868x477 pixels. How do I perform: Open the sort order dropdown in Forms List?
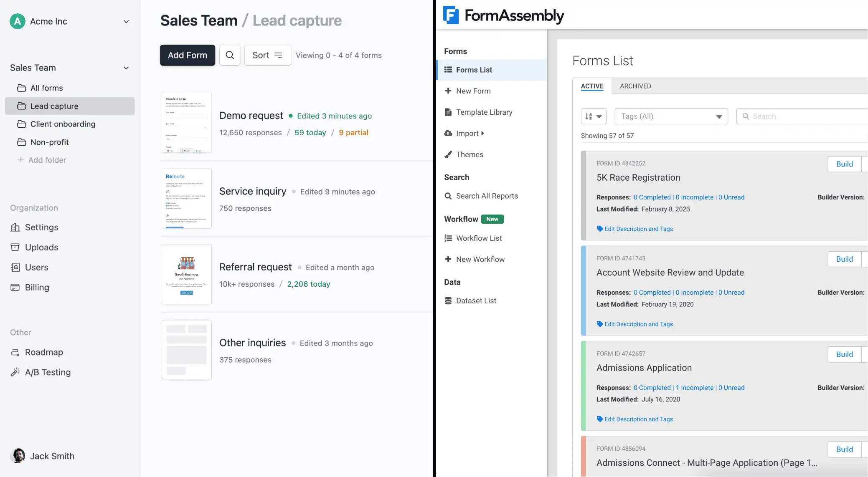[594, 116]
